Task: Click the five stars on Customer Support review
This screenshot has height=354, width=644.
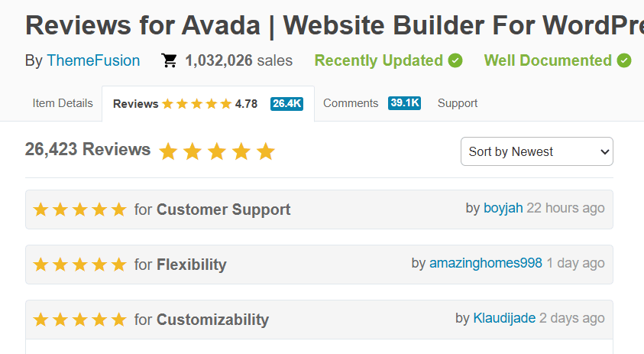Action: [79, 209]
